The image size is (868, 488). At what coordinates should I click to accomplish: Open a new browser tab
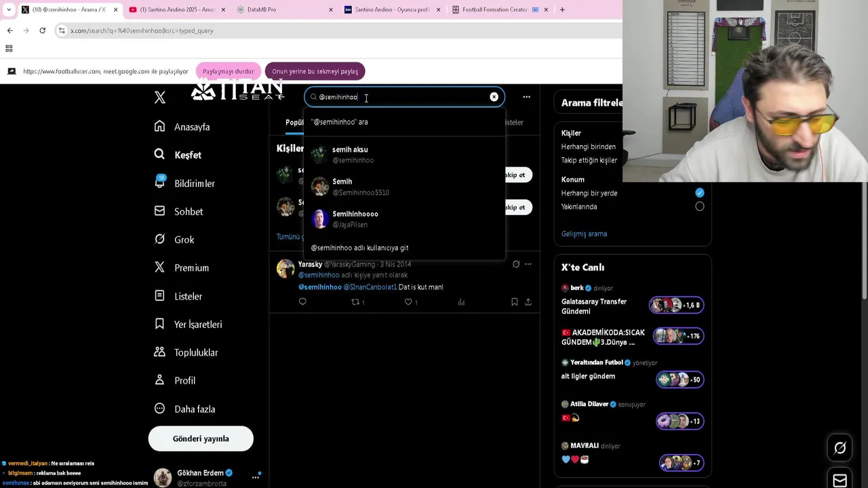tap(562, 9)
